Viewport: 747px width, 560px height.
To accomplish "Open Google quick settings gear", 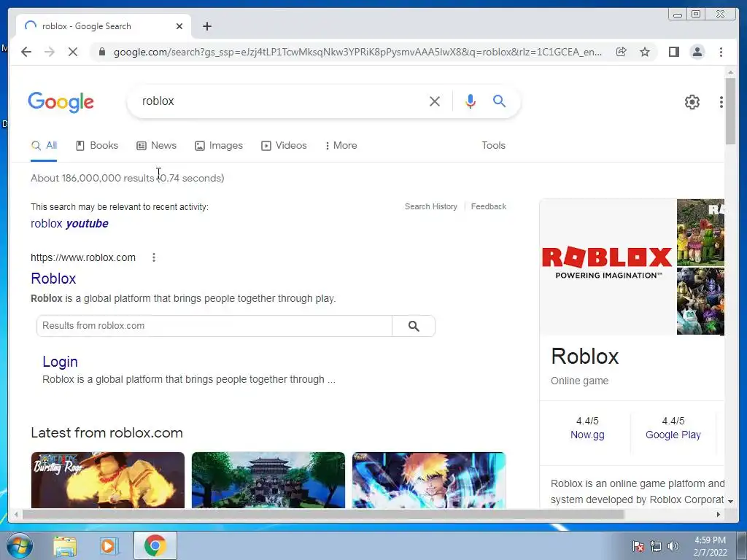I will (x=692, y=102).
